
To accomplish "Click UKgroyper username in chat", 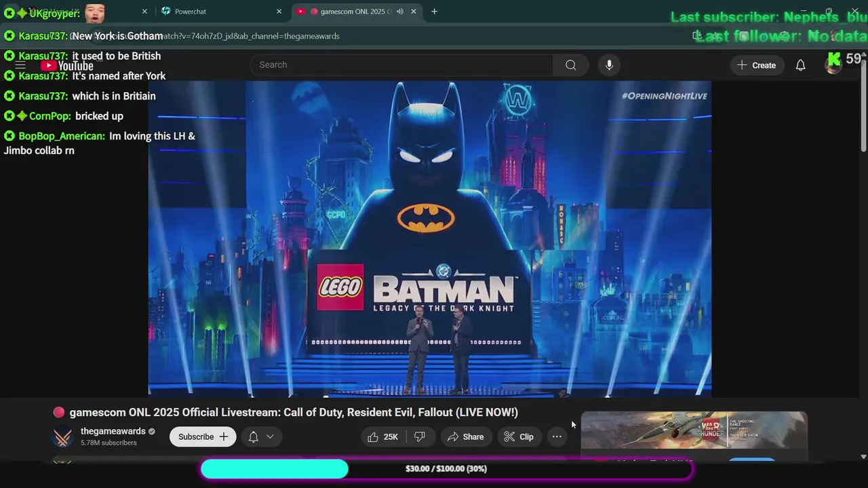I will (54, 13).
